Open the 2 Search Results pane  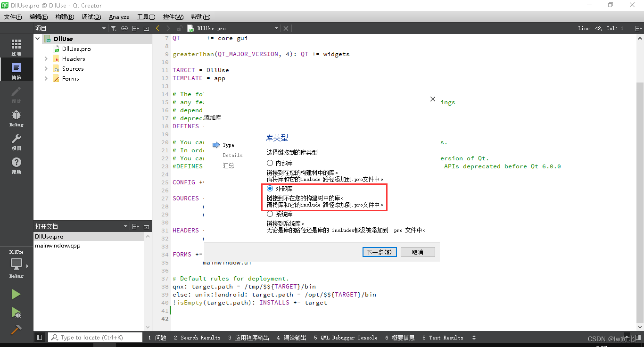click(197, 338)
